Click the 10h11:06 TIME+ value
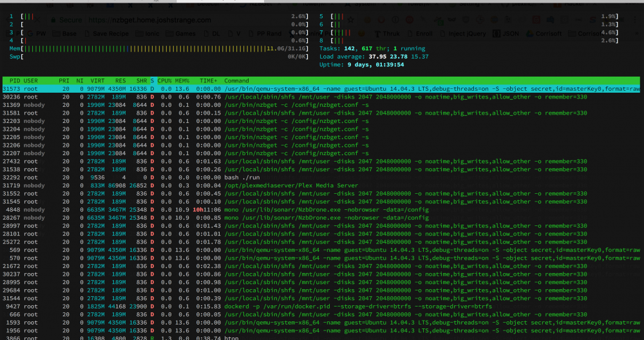Screen dimensions: 644x340 pos(205,210)
